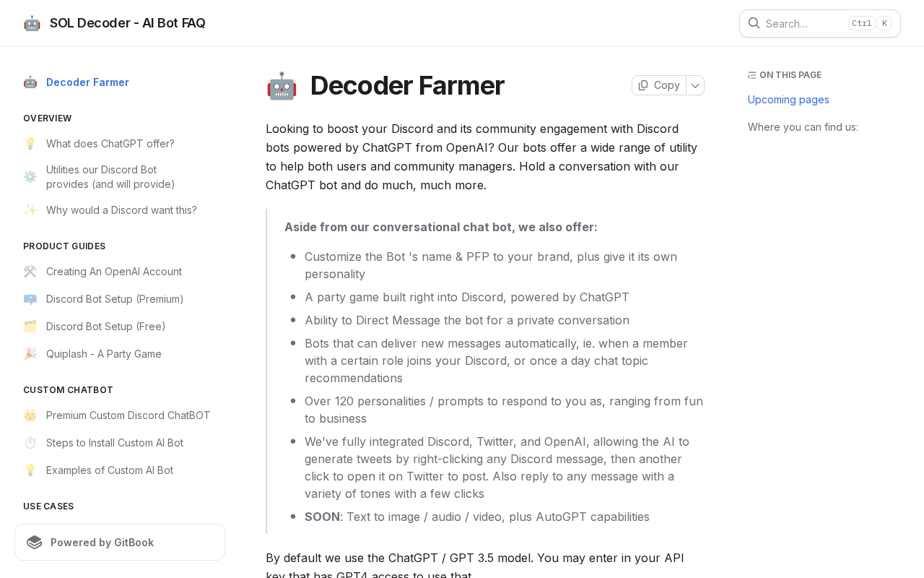Expand the Copy options dropdown arrow
This screenshot has height=578, width=924.
[x=695, y=85]
